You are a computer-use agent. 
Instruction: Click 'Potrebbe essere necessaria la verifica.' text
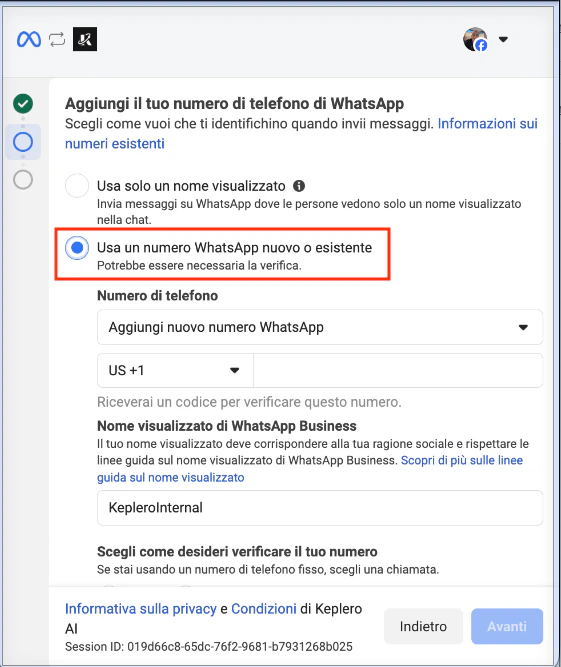[x=199, y=265]
